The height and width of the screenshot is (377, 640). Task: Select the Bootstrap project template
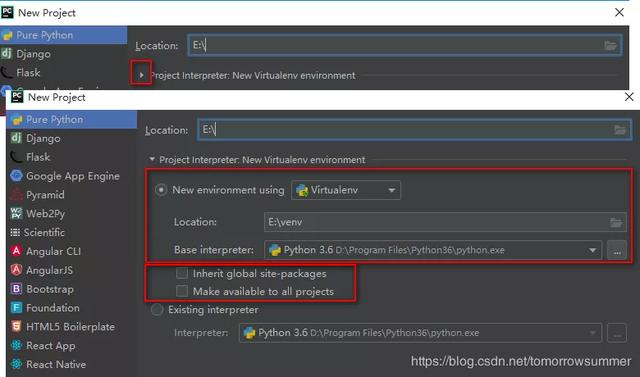[50, 289]
